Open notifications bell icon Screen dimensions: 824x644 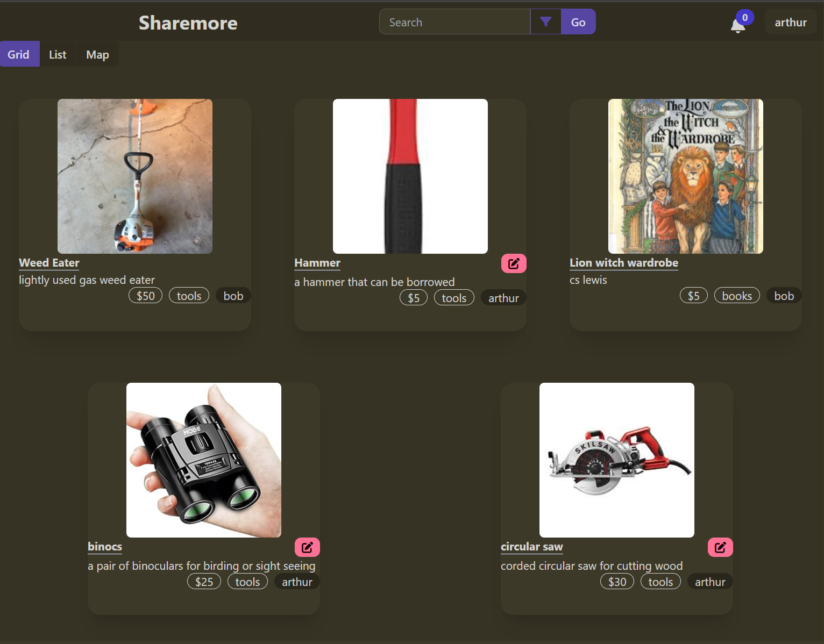738,25
